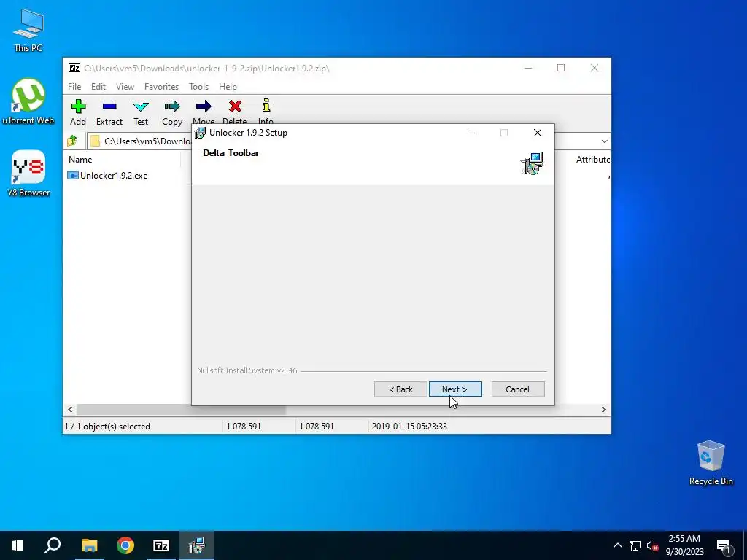Viewport: 747px width, 560px height.
Task: Click the up-folder icon in 7-Zip
Action: point(72,141)
